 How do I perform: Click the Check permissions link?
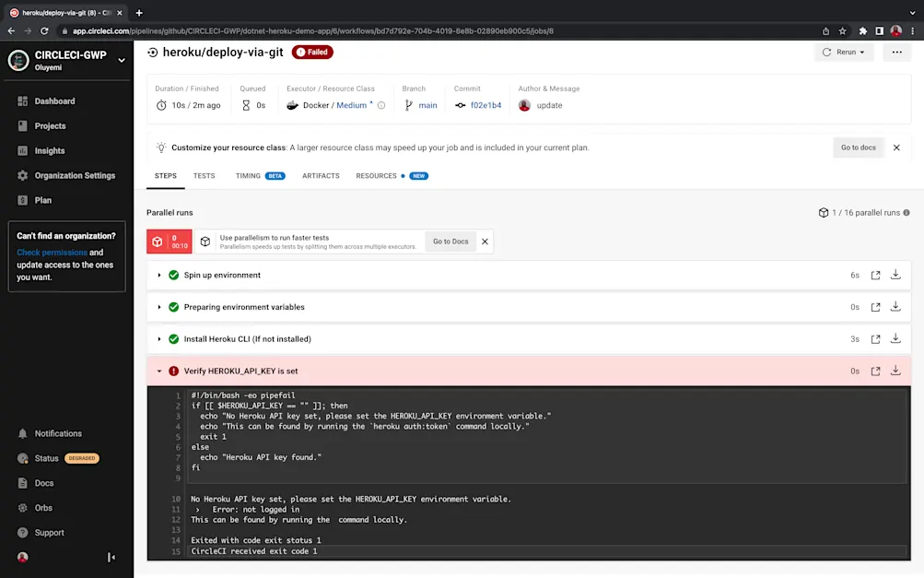tap(52, 253)
